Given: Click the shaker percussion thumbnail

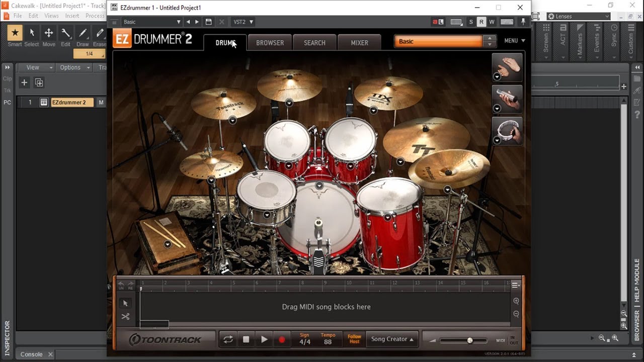Looking at the screenshot, I should pyautogui.click(x=507, y=100).
